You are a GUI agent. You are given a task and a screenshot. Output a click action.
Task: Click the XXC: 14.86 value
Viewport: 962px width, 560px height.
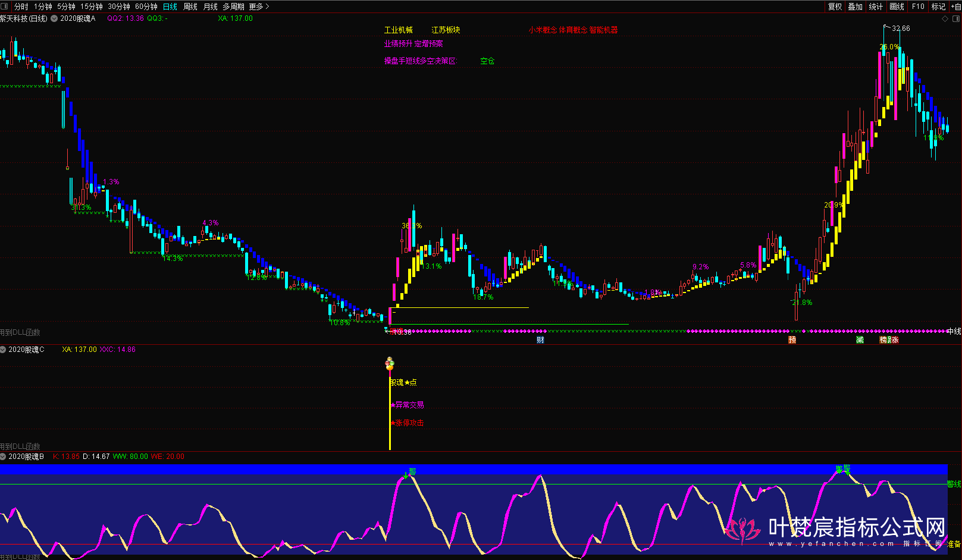tap(118, 350)
